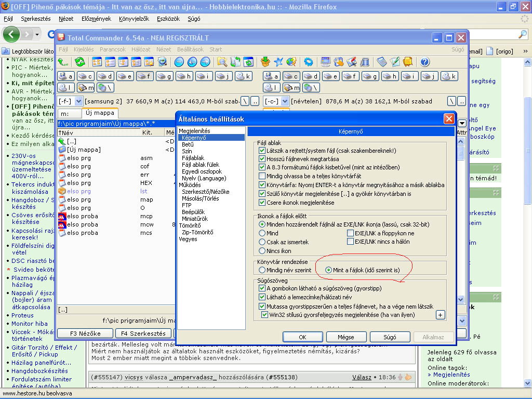
Task: Toggle 'Látható a lemezcímke/hálózati név' checkbox
Action: click(262, 297)
